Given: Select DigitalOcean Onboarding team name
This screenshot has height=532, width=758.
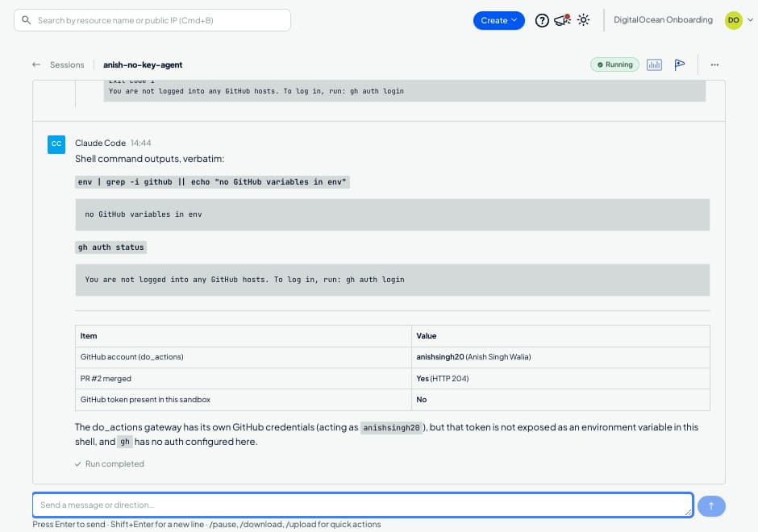Looking at the screenshot, I should click(663, 20).
